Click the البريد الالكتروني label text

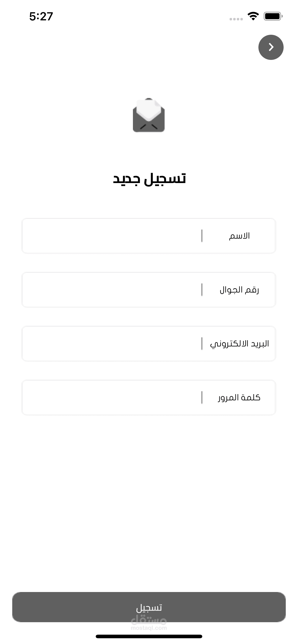coord(239,344)
